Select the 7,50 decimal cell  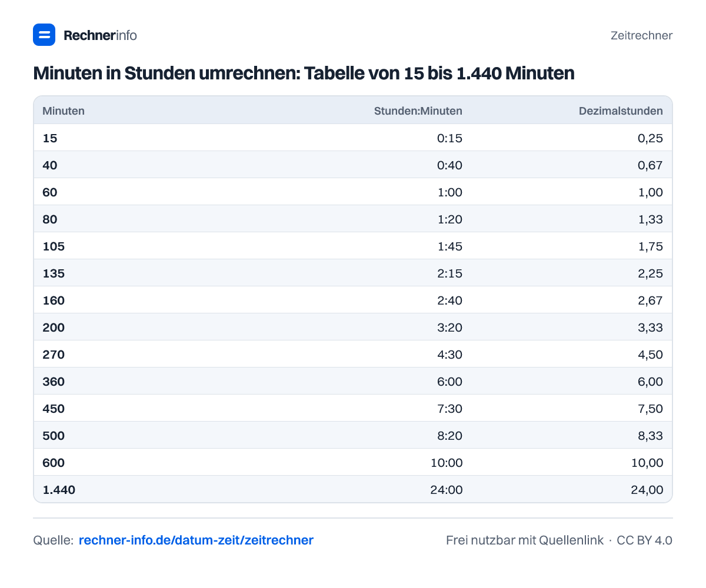click(x=650, y=409)
